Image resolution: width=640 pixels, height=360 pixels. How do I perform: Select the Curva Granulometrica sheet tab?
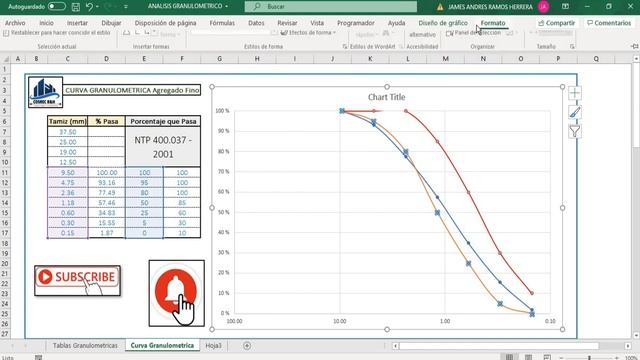tap(162, 346)
